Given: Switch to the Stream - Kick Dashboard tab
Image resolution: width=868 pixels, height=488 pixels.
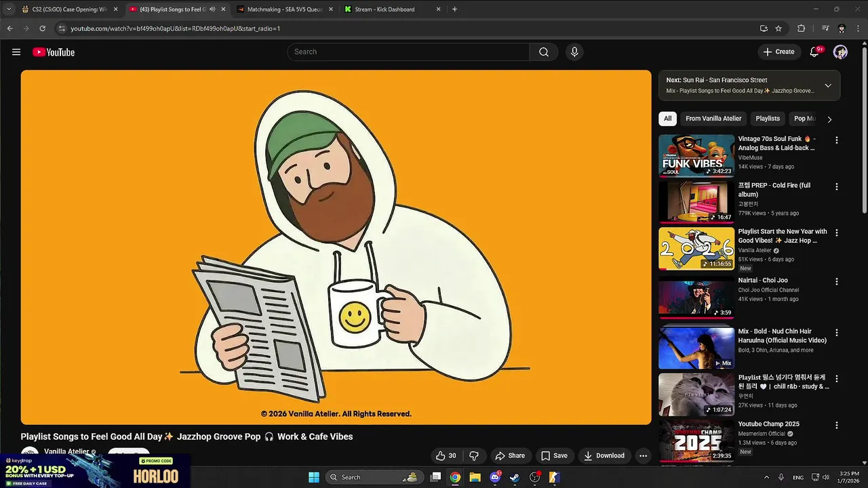Looking at the screenshot, I should point(391,9).
